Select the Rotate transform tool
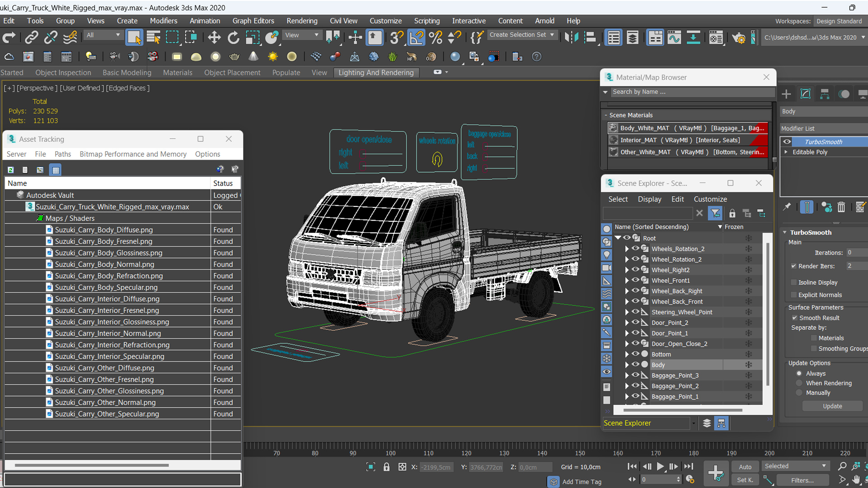This screenshot has height=488, width=868. (233, 38)
